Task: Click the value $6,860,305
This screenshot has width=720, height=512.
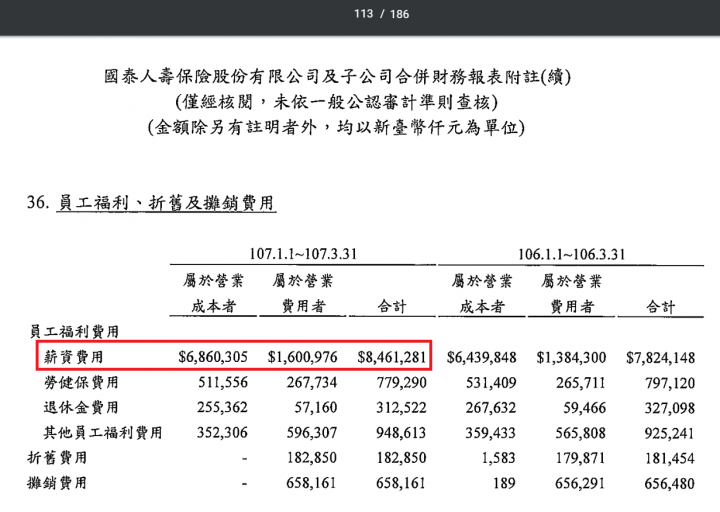Action: tap(213, 357)
